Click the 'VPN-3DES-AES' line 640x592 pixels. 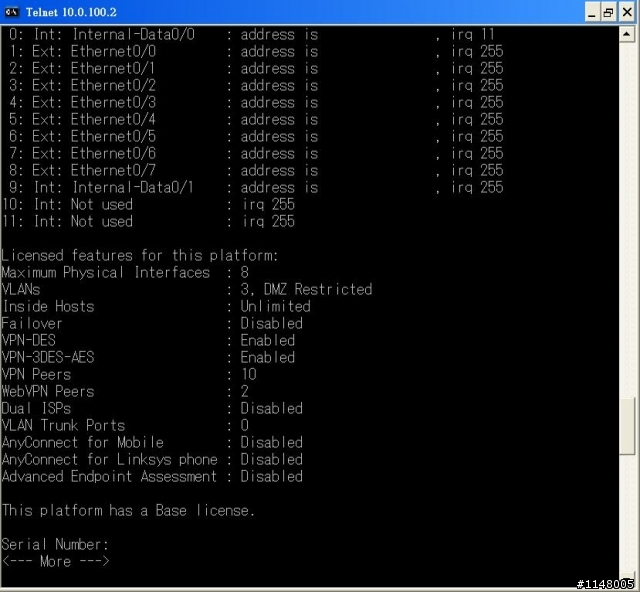click(148, 357)
